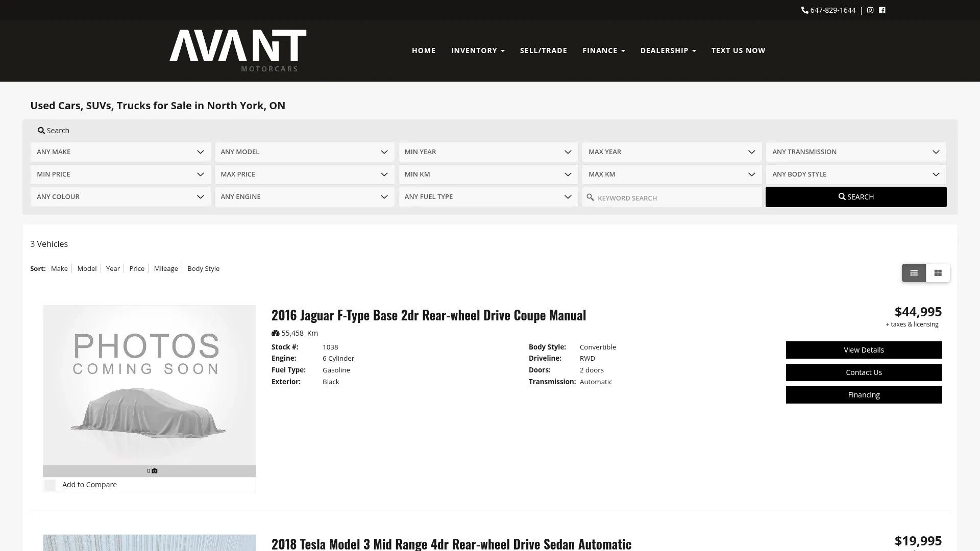Click the $19,995 Tesla price
Screen dimensions: 980x551
click(918, 541)
